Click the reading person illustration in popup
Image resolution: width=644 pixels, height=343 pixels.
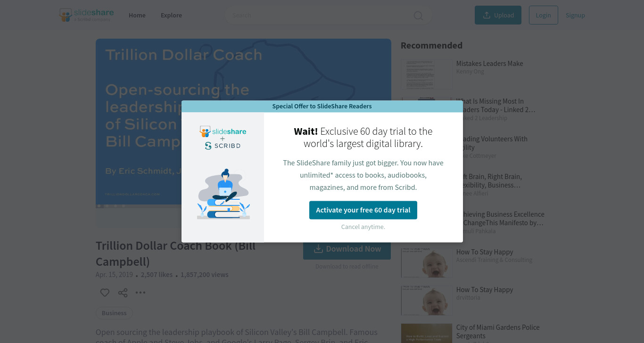(223, 194)
